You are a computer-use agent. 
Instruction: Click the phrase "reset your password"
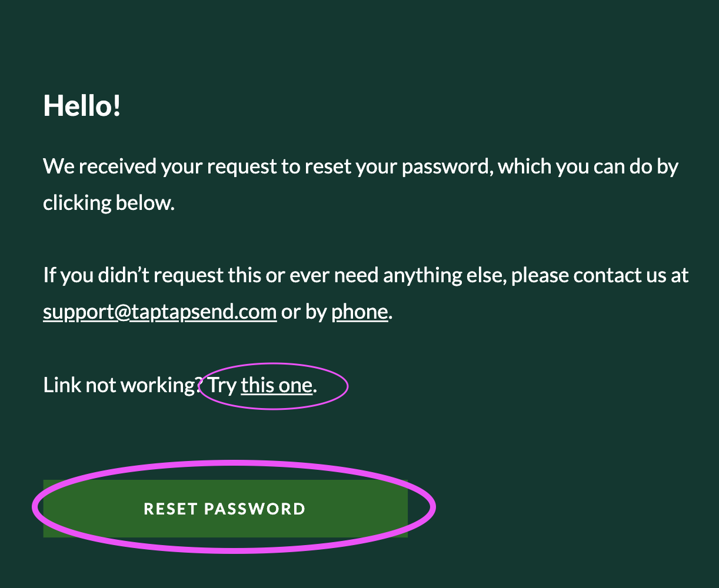397,167
